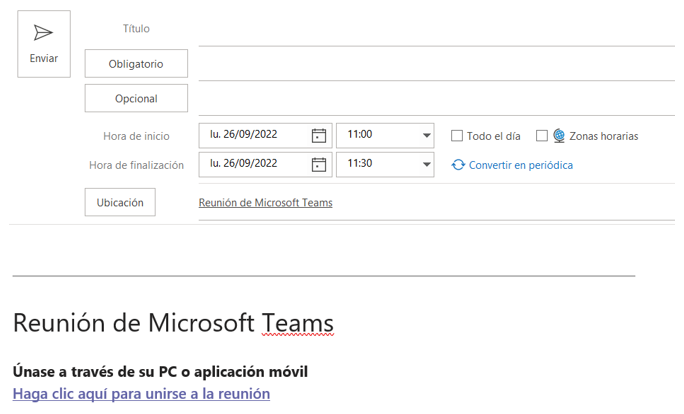Click the Título input field
The width and height of the screenshot is (684, 414).
point(436,29)
